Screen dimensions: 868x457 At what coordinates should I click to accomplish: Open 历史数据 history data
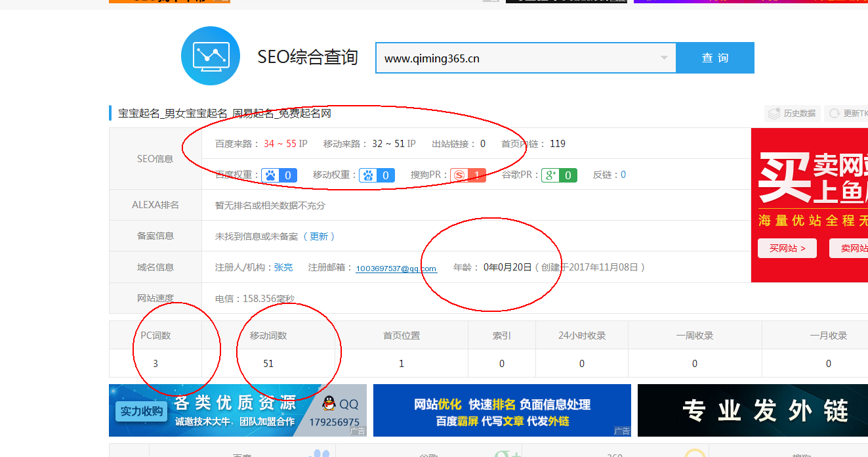(x=793, y=114)
